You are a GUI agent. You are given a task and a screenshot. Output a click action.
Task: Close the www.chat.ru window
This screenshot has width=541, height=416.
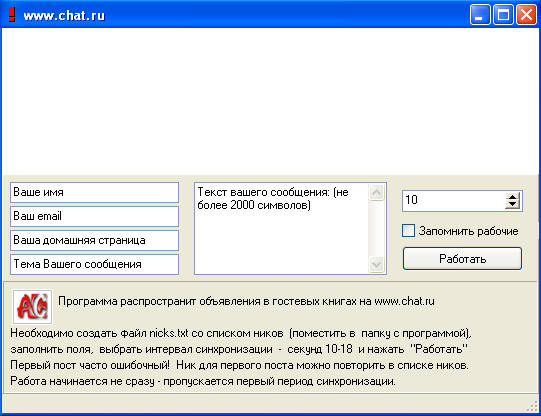pos(526,15)
